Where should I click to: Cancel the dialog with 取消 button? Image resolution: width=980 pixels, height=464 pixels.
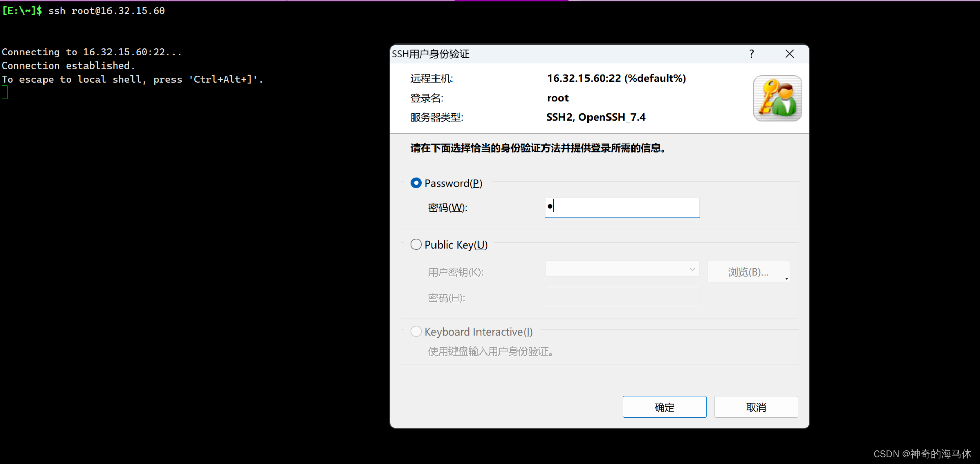point(756,407)
